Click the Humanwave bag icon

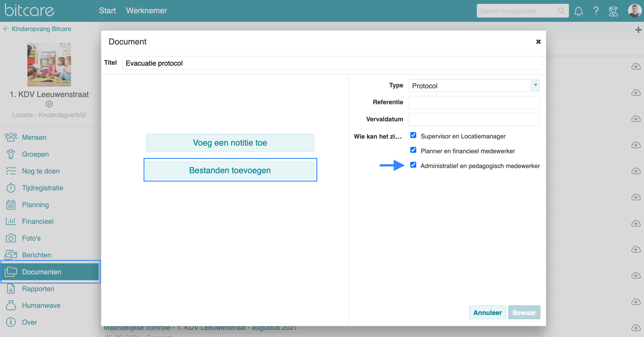tap(11, 305)
